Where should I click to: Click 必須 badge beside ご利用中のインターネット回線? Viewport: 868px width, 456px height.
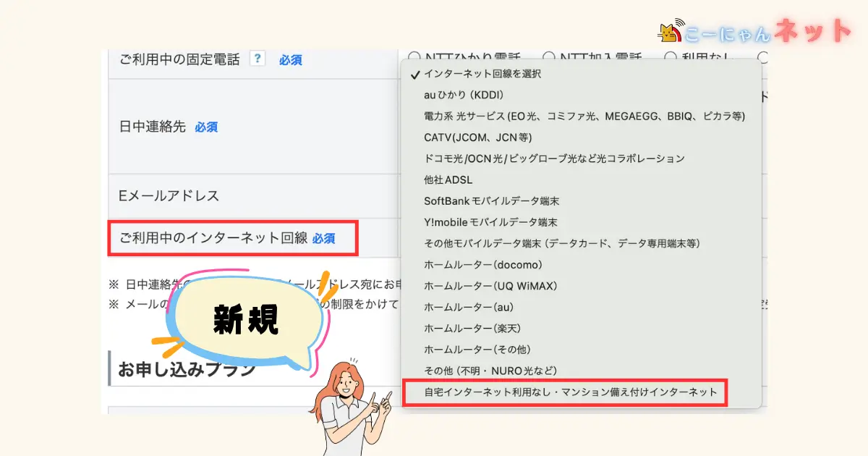[x=323, y=238]
